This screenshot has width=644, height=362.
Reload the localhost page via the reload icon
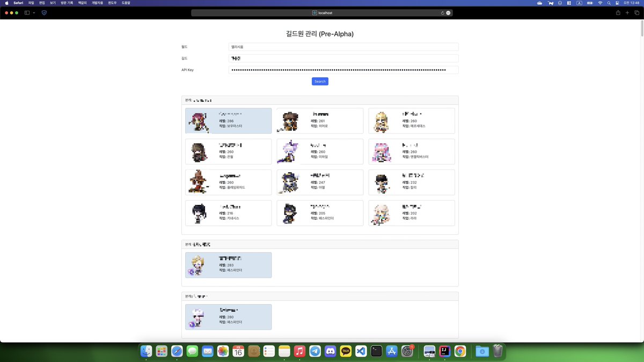point(442,13)
